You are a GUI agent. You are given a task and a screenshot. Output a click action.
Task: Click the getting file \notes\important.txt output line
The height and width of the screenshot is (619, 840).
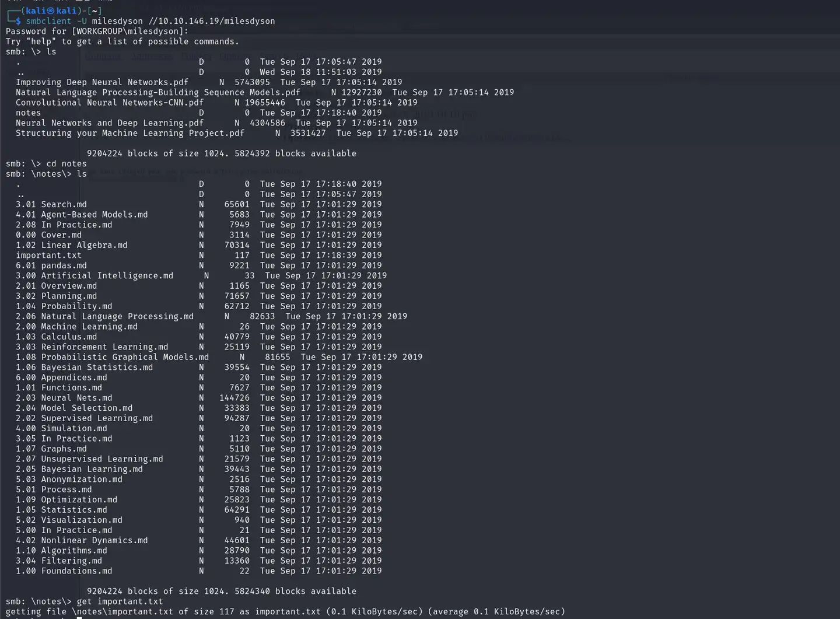(x=285, y=612)
